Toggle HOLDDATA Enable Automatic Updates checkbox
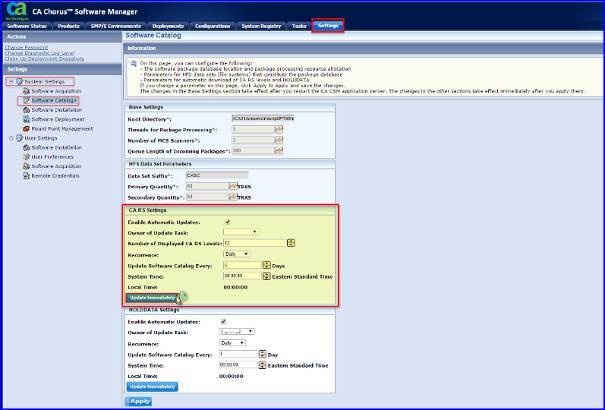 click(x=223, y=321)
